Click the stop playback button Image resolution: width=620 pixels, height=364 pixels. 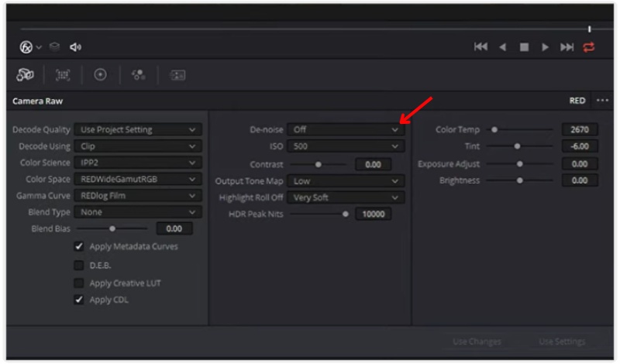tap(524, 46)
